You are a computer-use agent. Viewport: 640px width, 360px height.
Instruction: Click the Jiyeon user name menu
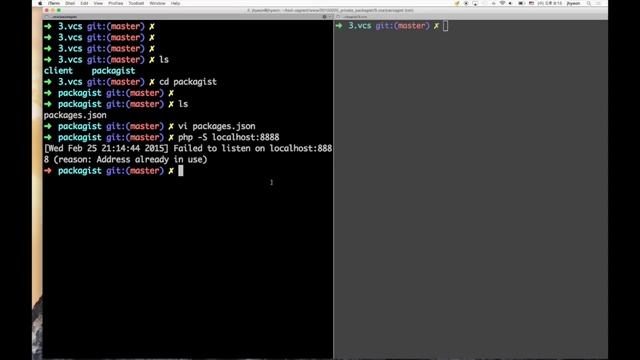pos(573,3)
